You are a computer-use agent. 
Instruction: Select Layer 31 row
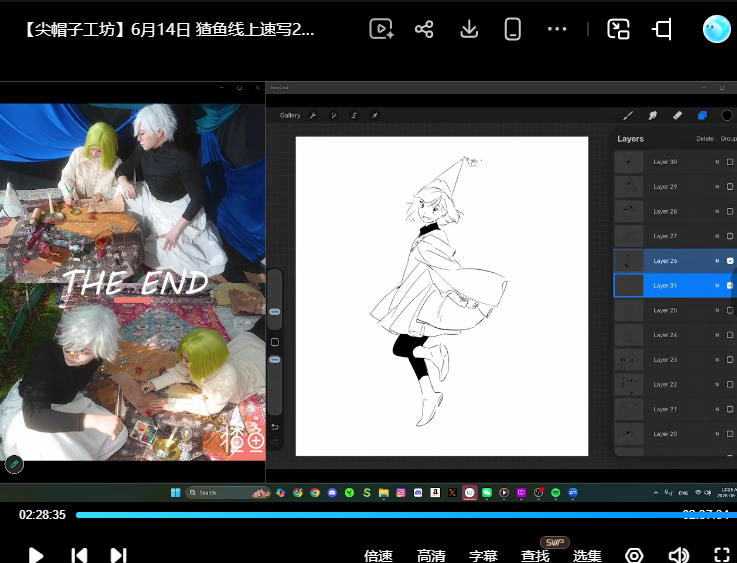[675, 285]
